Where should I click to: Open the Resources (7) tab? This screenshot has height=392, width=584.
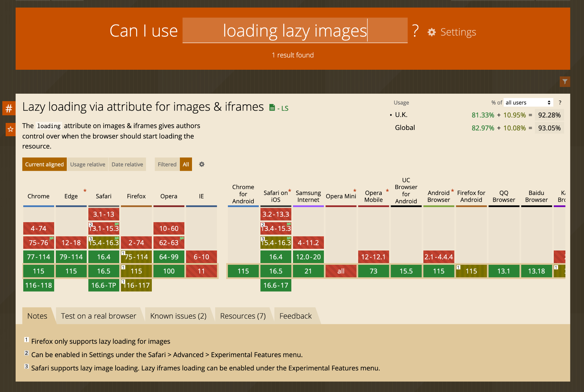point(243,316)
